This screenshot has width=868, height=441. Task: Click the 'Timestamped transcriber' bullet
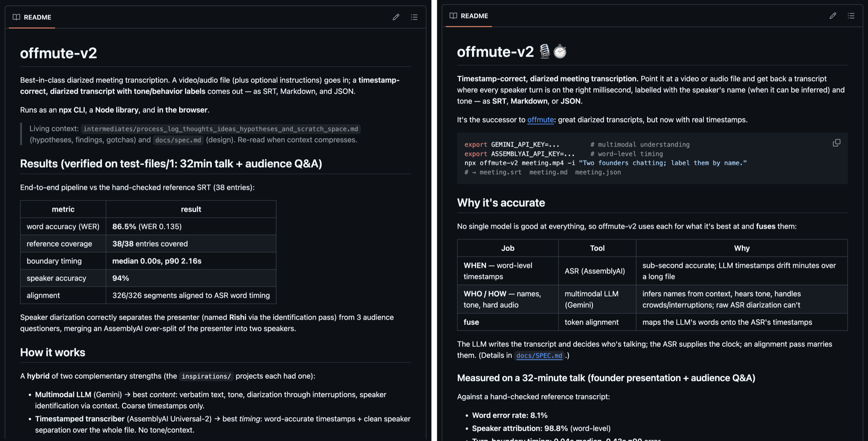tap(223, 424)
